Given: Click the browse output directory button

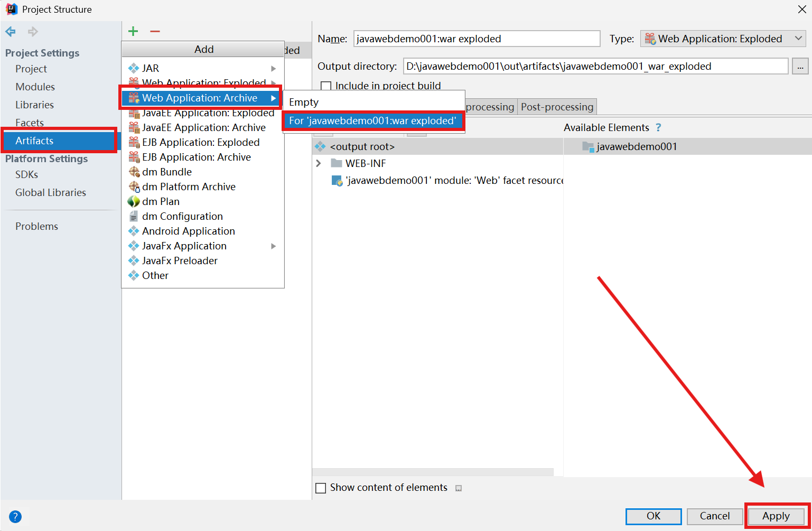Looking at the screenshot, I should 800,66.
